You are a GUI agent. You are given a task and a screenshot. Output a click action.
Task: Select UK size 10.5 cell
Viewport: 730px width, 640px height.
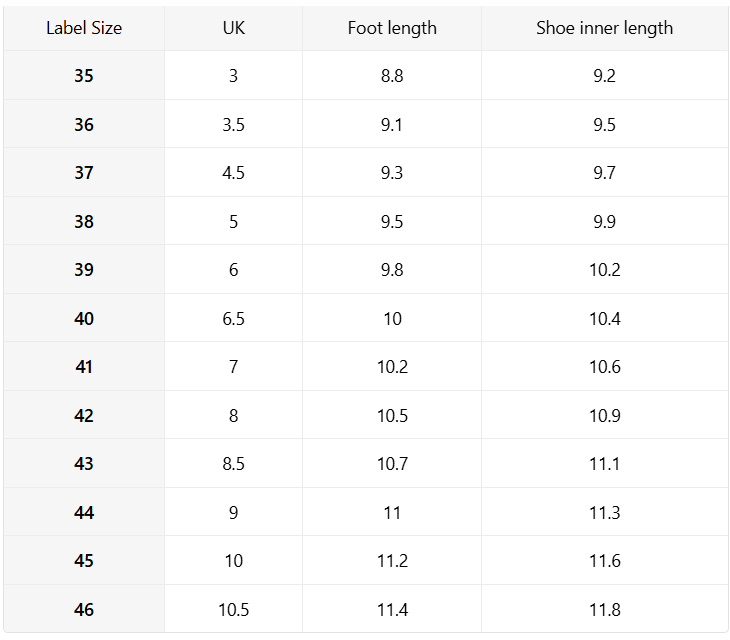click(233, 610)
